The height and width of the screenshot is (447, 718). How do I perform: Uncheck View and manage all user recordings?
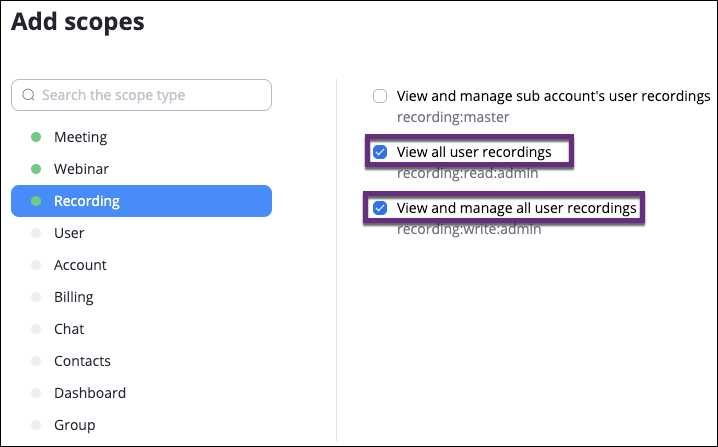pos(380,208)
